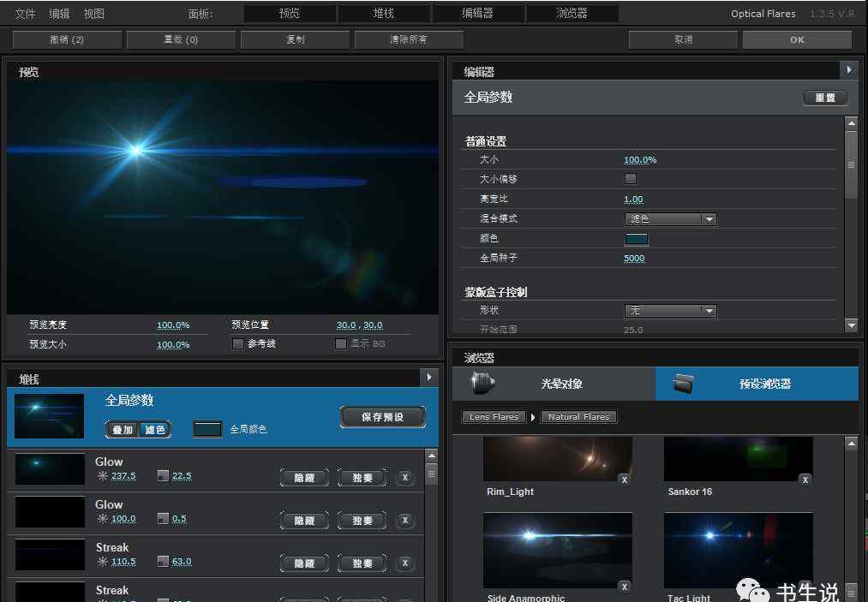The image size is (868, 602).
Task: Confirm with the OK button
Action: [797, 40]
